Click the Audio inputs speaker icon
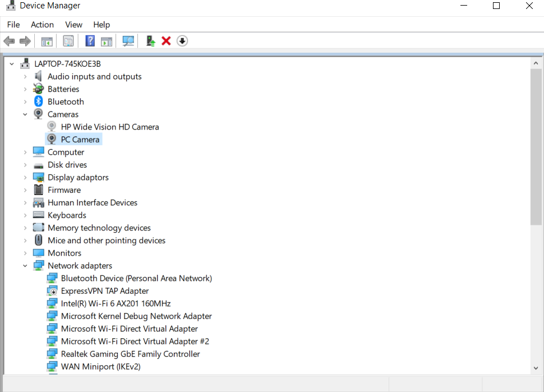The image size is (544, 392). (38, 76)
